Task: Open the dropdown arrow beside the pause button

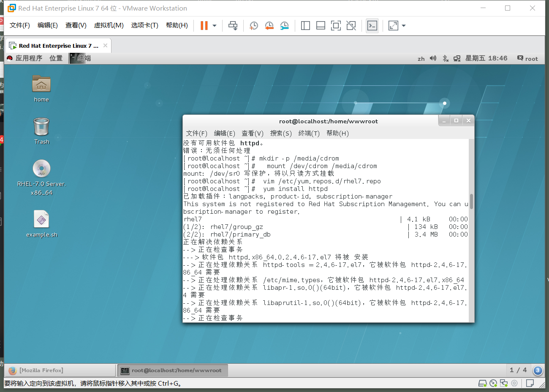Action: point(215,26)
